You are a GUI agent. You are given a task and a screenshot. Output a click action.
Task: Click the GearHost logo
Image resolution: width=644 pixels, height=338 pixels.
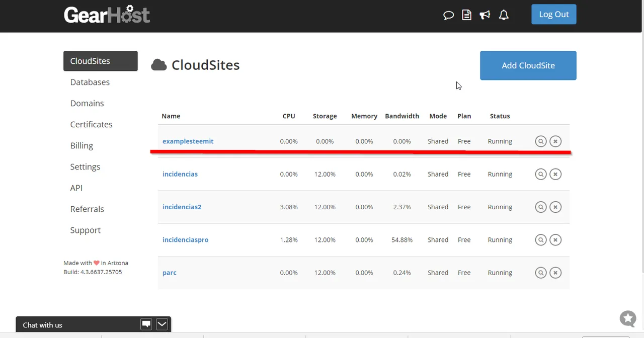[x=107, y=14]
